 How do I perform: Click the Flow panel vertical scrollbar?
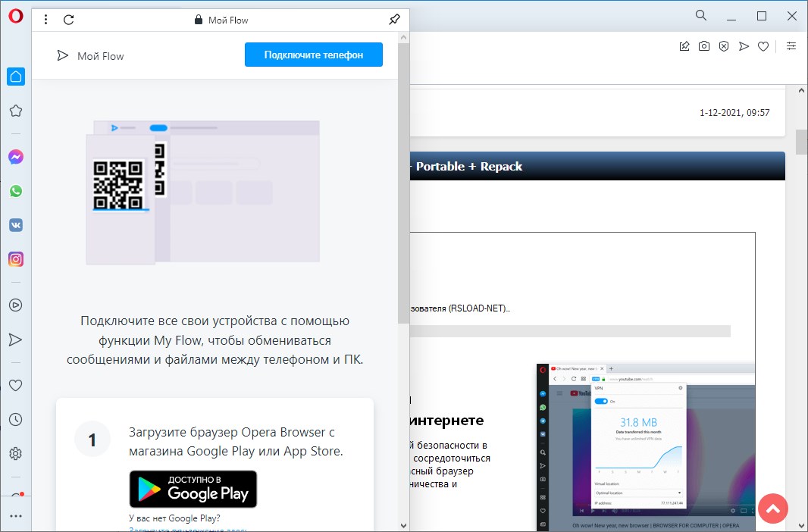point(403,183)
